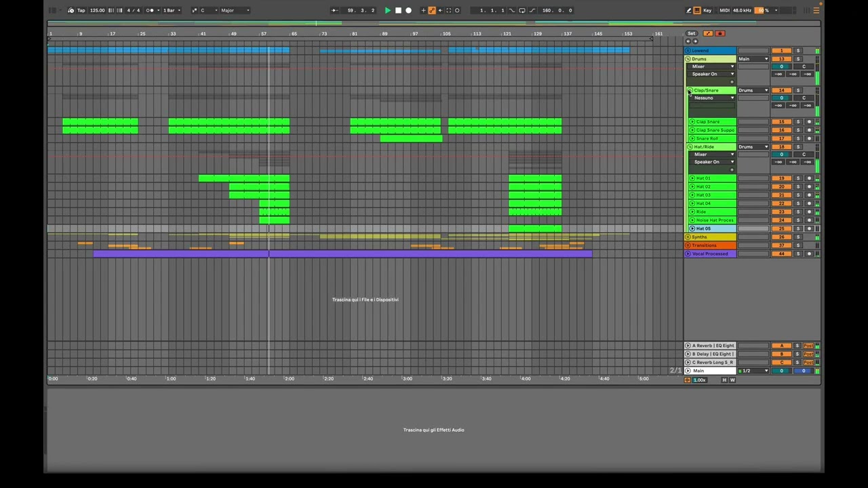Viewport: 868px width, 488px height.
Task: Click the Tap tempo button
Action: (81, 10)
